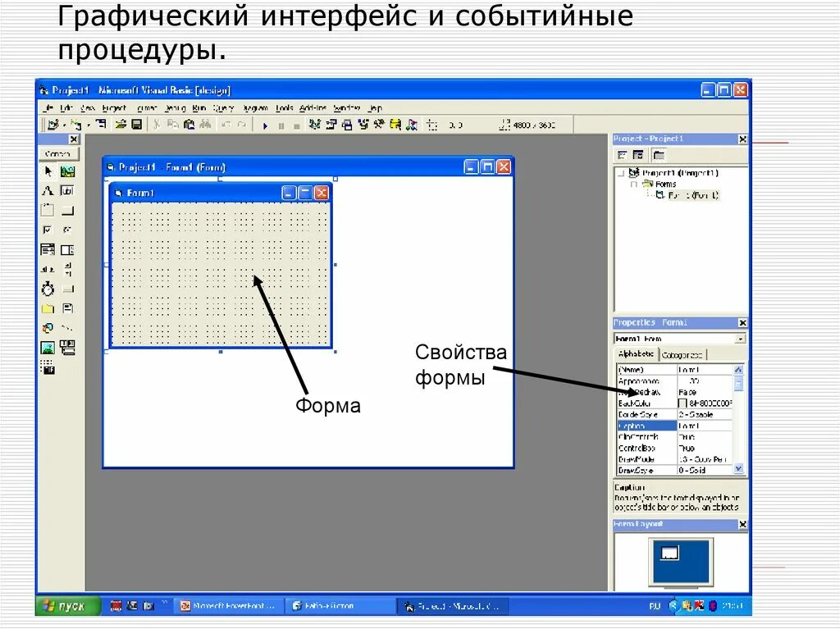
Task: Click the form preview in Form Layout
Action: tap(669, 554)
